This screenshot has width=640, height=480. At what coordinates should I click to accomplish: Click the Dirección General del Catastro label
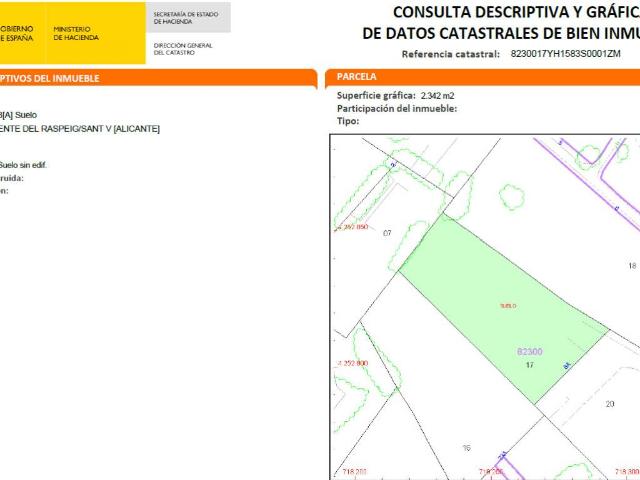point(183,49)
